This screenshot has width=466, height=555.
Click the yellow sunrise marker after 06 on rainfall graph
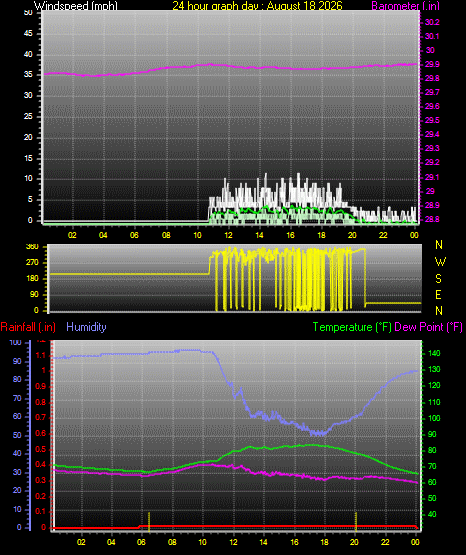click(149, 522)
